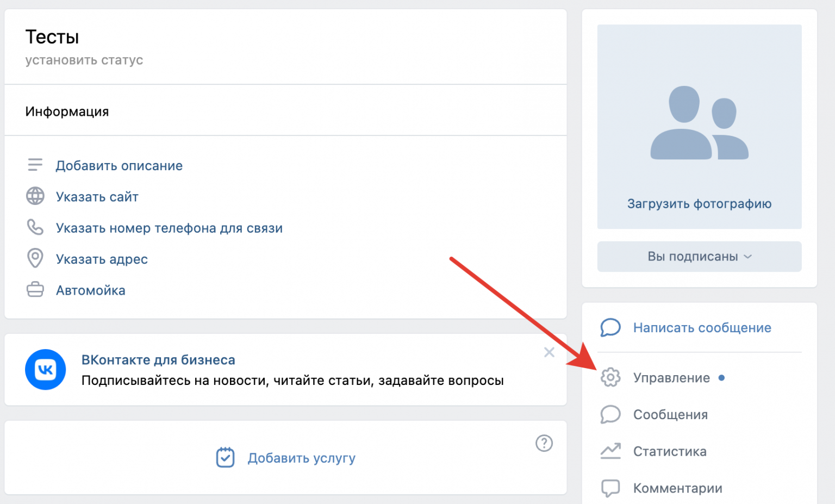The width and height of the screenshot is (835, 504).
Task: Click Добавить услугу link
Action: coord(301,458)
